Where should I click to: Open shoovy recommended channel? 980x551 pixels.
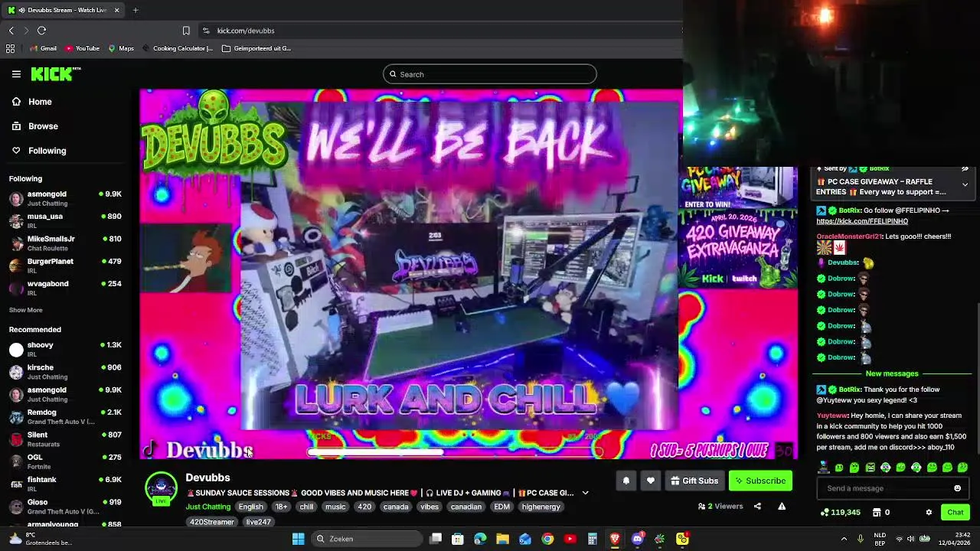[x=66, y=349]
